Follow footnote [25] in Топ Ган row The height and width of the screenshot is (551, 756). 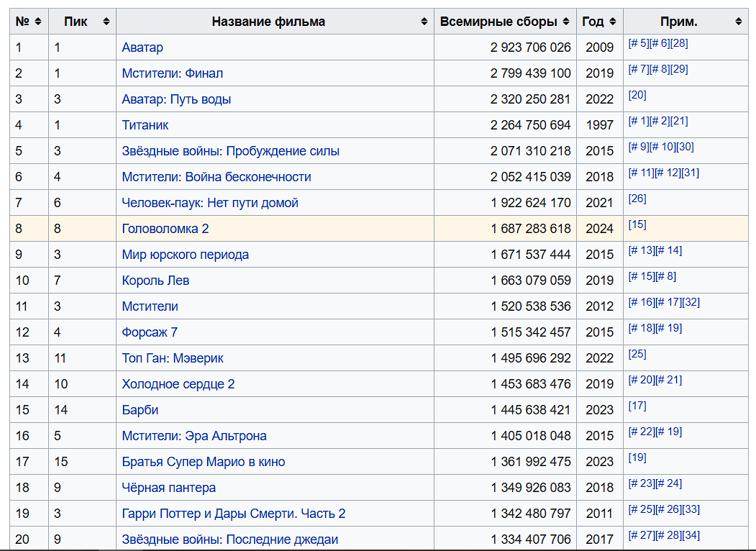point(637,355)
